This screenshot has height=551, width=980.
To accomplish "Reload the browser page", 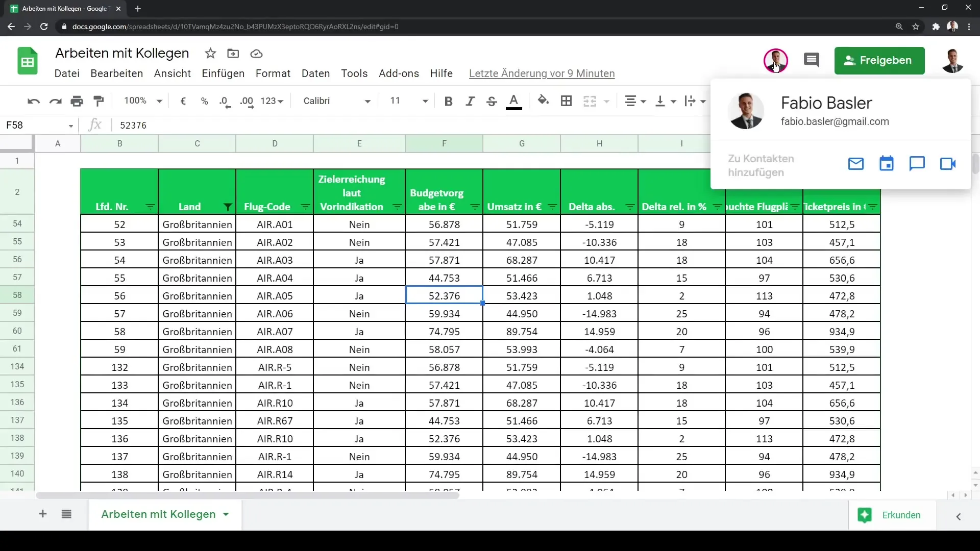I will 44,27.
